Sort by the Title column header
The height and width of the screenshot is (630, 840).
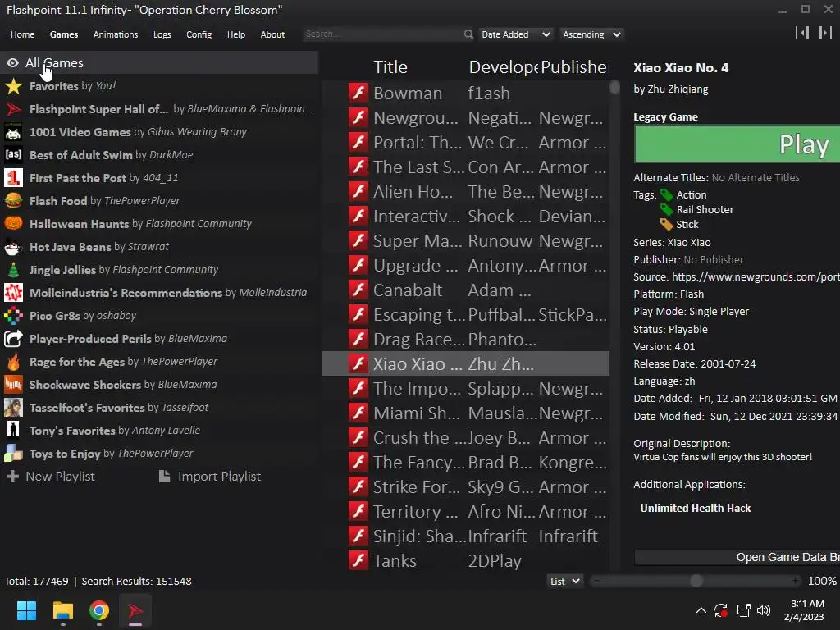coord(390,67)
